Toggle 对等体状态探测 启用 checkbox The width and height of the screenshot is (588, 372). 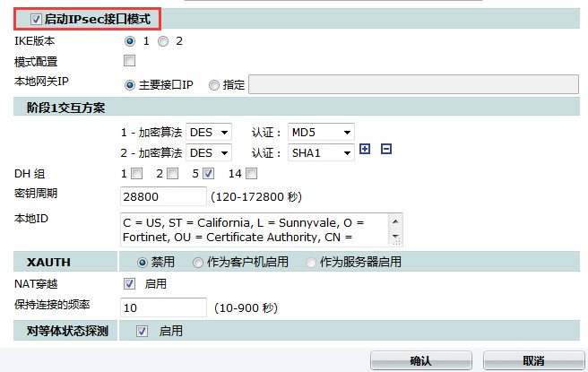point(142,332)
